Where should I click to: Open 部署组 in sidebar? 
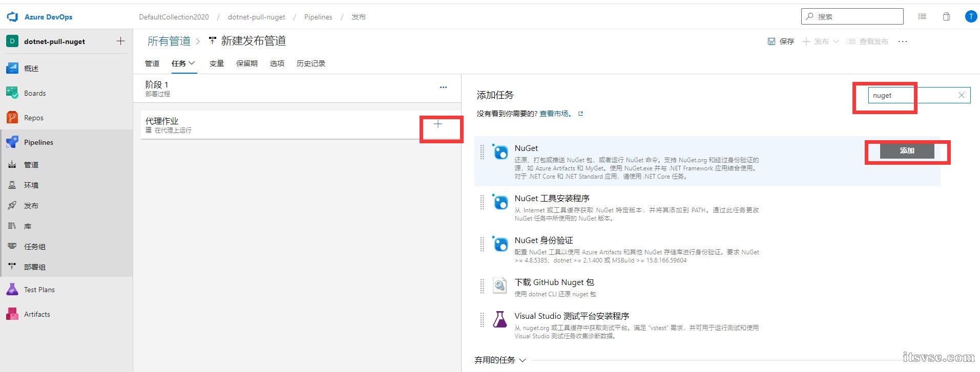(x=35, y=267)
